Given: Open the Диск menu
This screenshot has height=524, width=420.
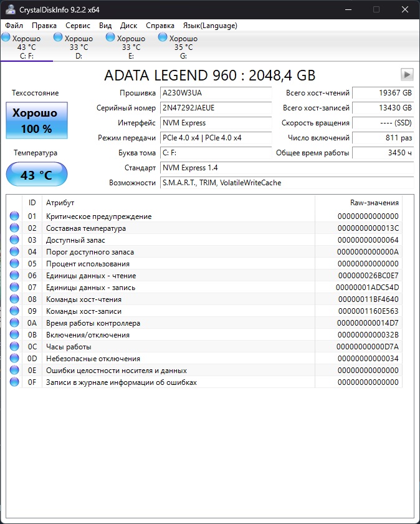Looking at the screenshot, I should tap(128, 26).
